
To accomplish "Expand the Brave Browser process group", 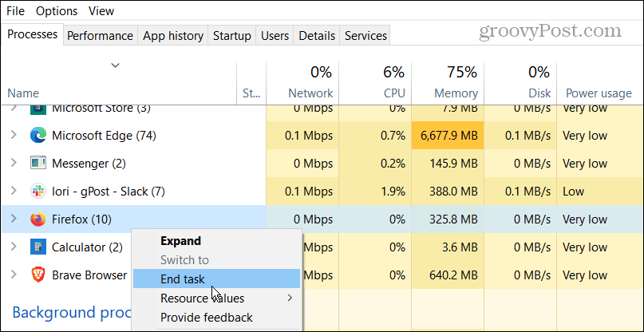I will click(x=14, y=275).
